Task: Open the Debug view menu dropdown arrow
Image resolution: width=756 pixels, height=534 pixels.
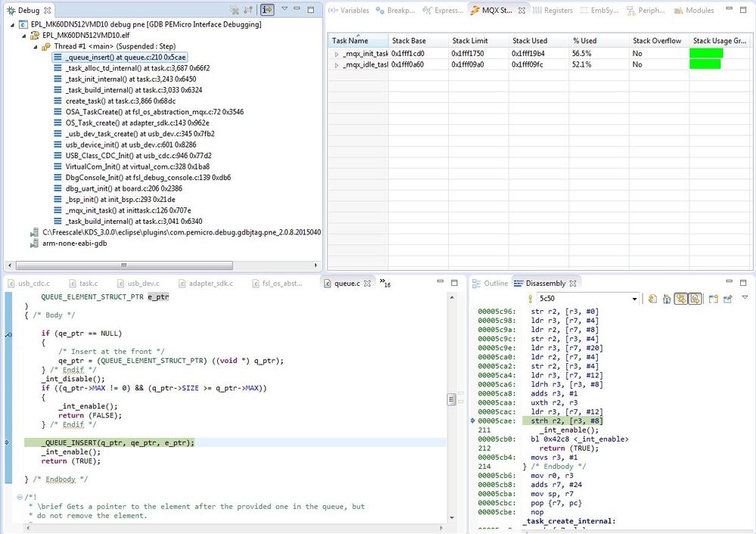Action: coord(285,8)
